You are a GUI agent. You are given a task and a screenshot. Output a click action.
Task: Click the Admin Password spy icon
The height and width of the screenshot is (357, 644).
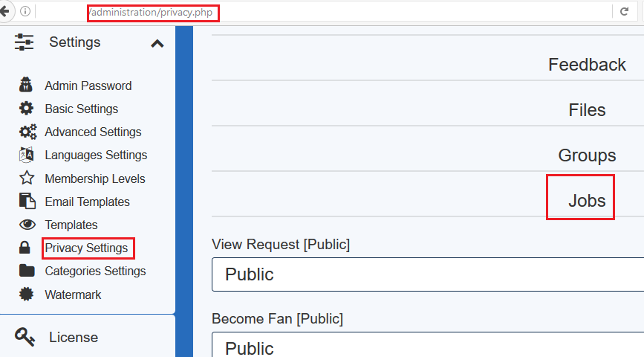[26, 85]
